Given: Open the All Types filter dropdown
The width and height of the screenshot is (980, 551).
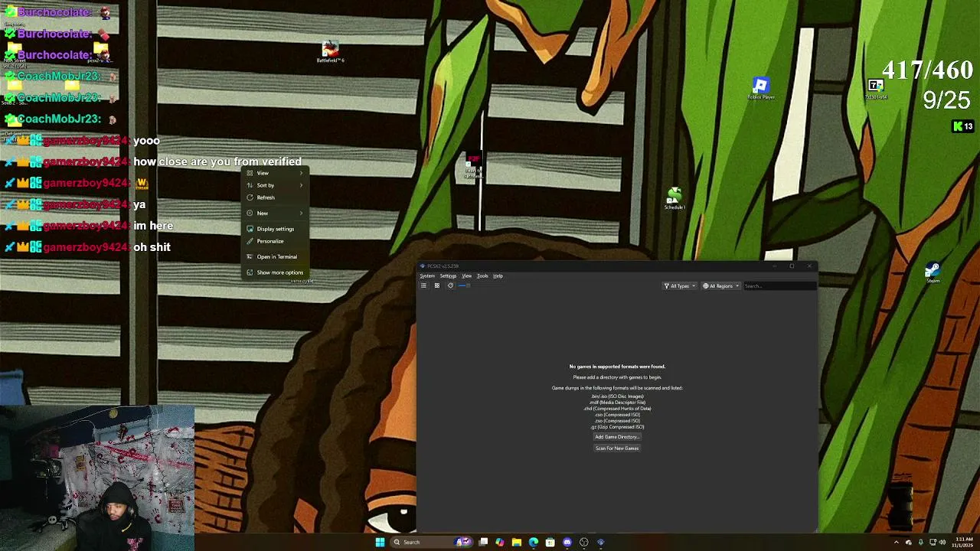Looking at the screenshot, I should coord(680,286).
